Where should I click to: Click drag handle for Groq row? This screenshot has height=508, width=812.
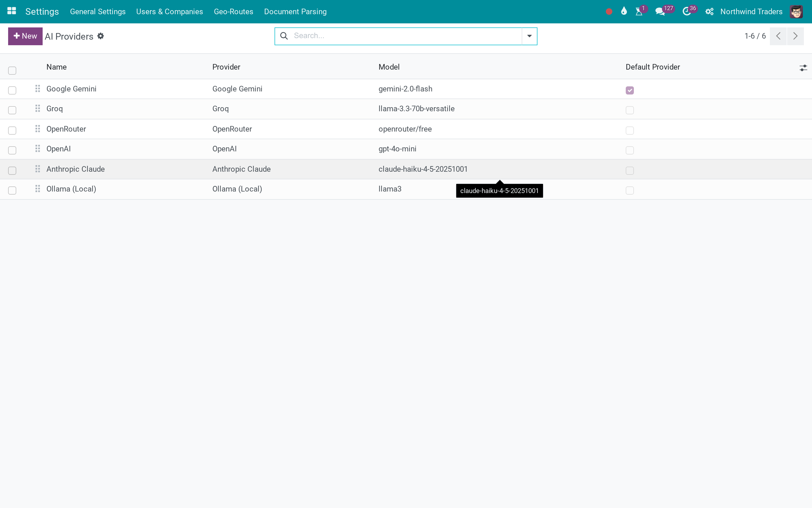point(38,108)
